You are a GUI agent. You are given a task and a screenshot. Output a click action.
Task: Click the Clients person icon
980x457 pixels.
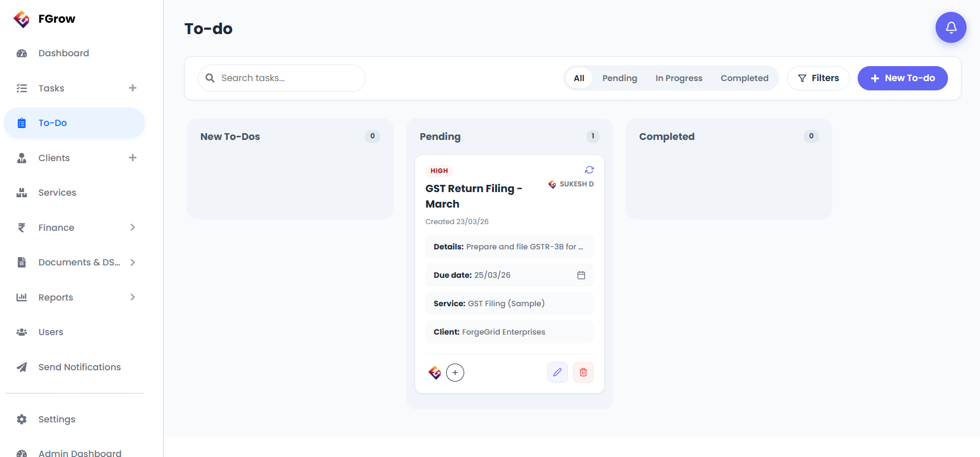tap(22, 158)
